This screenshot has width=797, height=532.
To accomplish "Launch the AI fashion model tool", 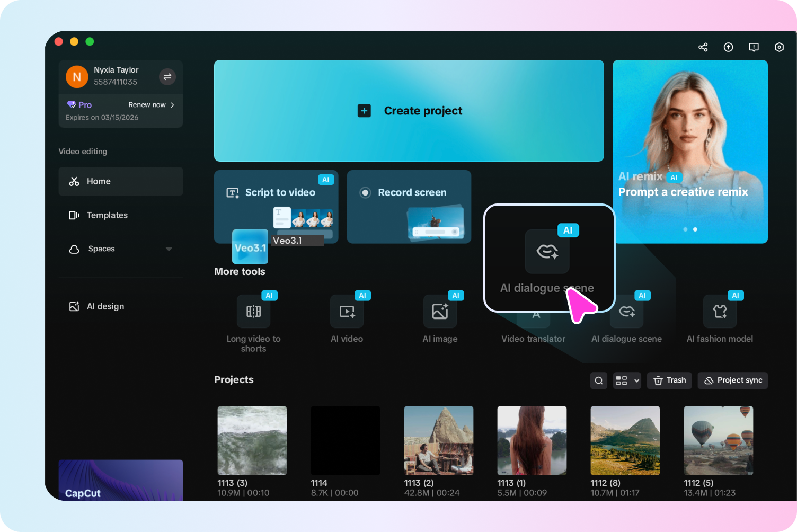I will [720, 312].
